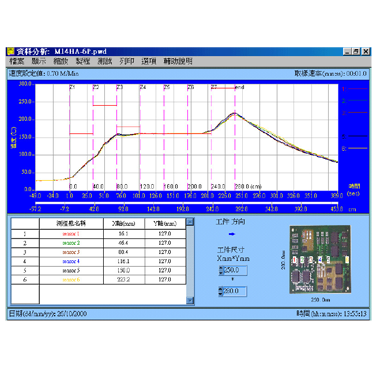Click the 300.0 temperature axis tick label
Viewport: 372px width, 372px height.
[x=25, y=84]
